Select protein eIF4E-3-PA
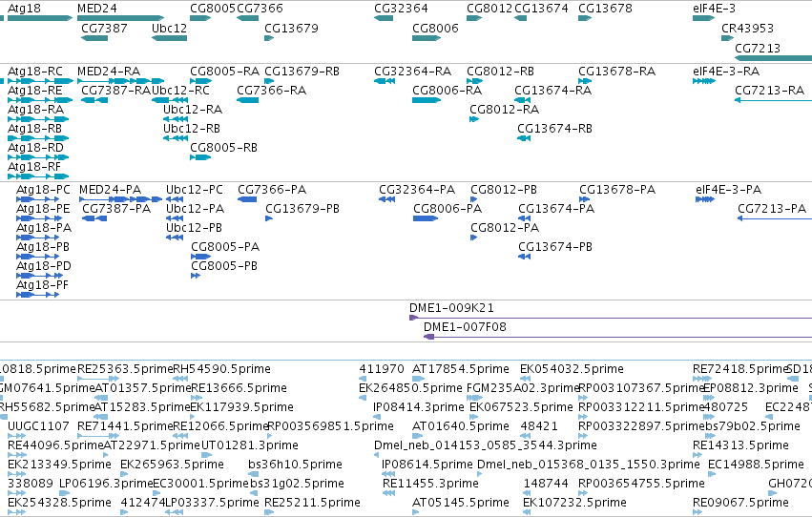The height and width of the screenshot is (517, 812). click(705, 199)
